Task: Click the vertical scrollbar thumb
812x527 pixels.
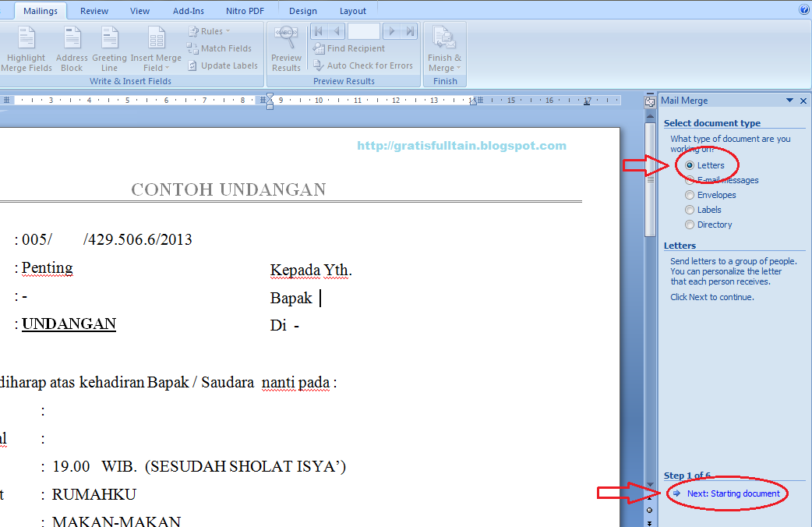Action: pos(650,179)
